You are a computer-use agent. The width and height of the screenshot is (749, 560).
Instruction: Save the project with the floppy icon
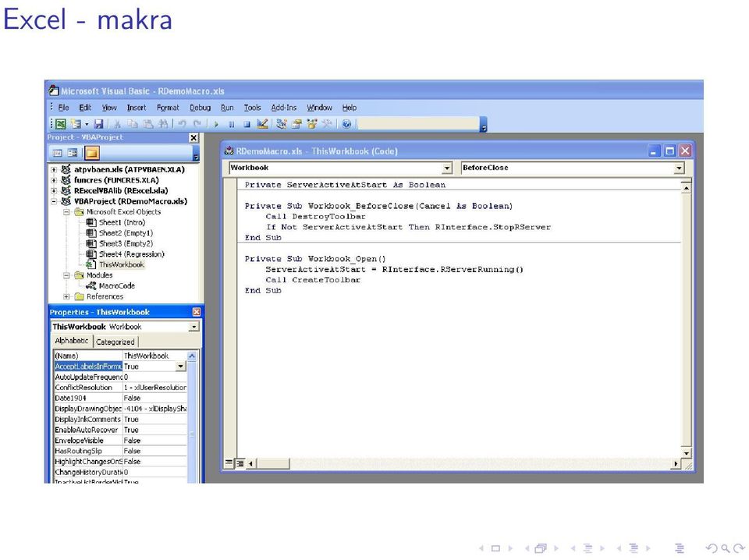tap(98, 124)
